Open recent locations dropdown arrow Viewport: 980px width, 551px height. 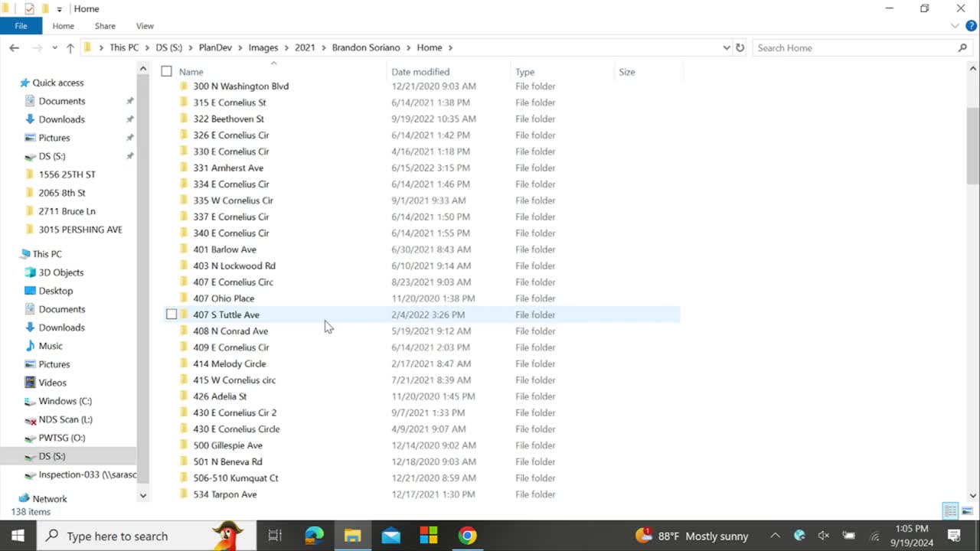pos(54,47)
